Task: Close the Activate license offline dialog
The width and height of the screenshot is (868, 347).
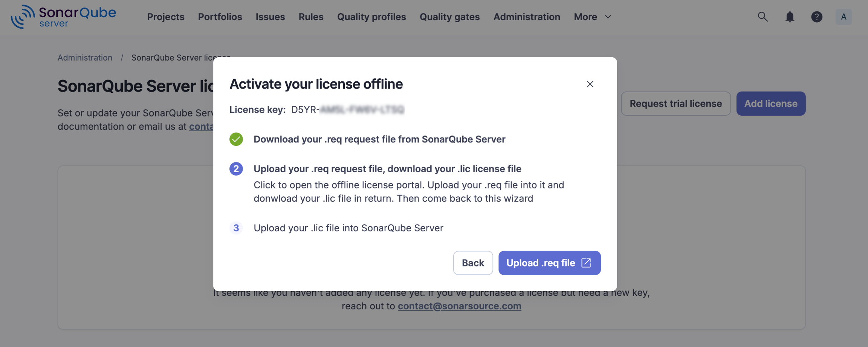Action: (x=590, y=84)
